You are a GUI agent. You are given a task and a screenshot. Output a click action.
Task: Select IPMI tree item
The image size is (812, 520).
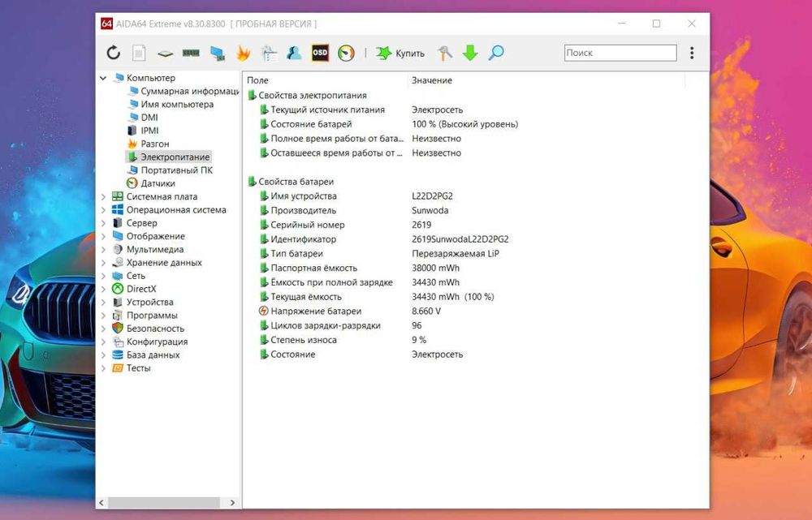tap(143, 131)
